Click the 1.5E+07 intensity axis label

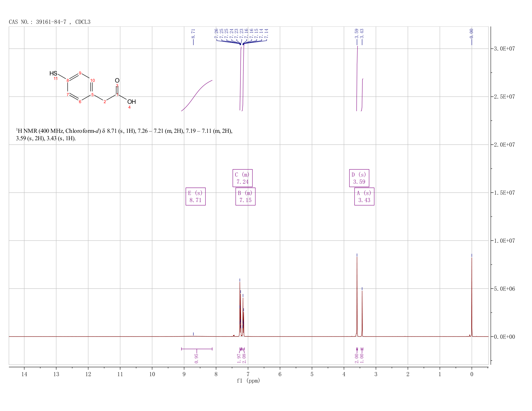[x=504, y=193]
